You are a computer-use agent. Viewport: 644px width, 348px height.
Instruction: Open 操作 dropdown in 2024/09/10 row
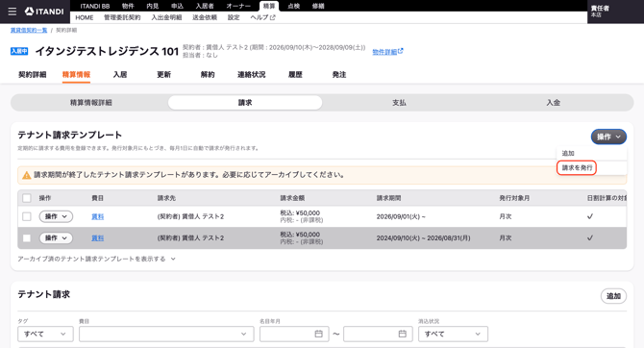pyautogui.click(x=56, y=237)
